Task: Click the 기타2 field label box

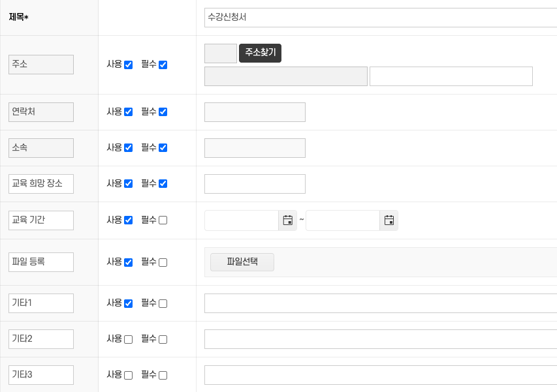Action: coord(40,339)
